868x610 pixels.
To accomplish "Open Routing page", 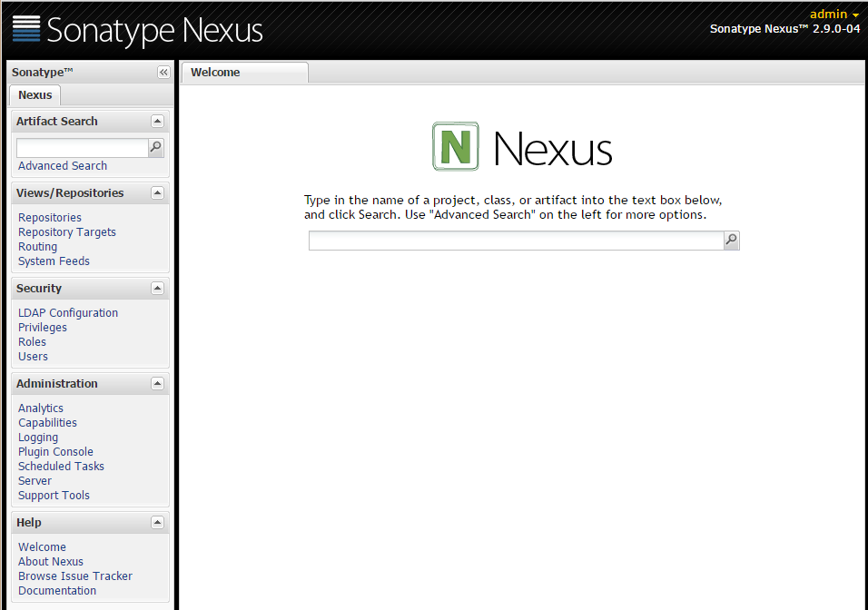I will 37,246.
